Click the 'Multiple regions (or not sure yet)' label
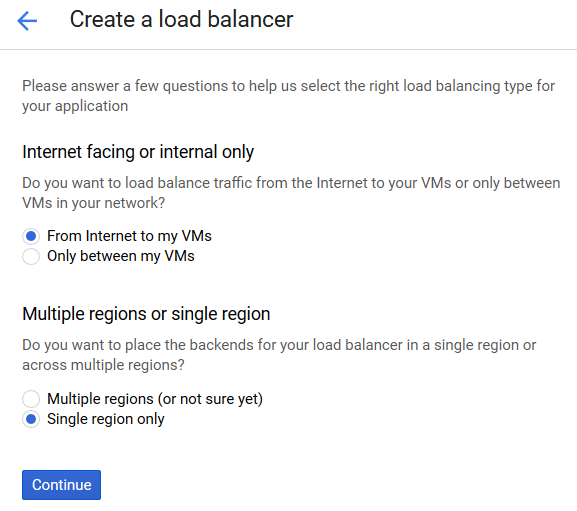 point(155,399)
